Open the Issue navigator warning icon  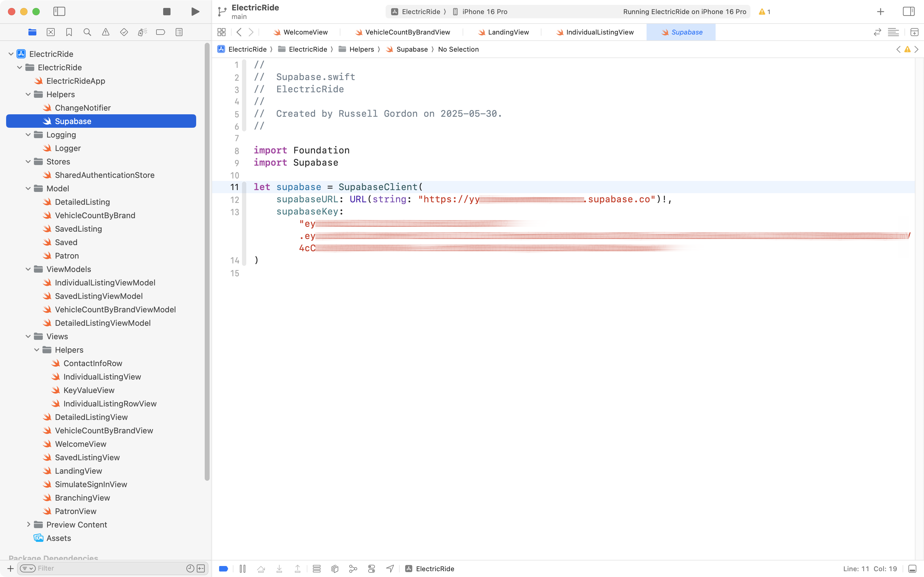[x=106, y=32]
